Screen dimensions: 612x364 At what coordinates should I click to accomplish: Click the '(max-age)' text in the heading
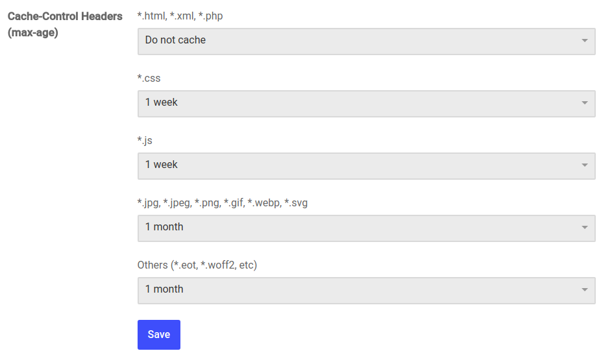click(33, 32)
